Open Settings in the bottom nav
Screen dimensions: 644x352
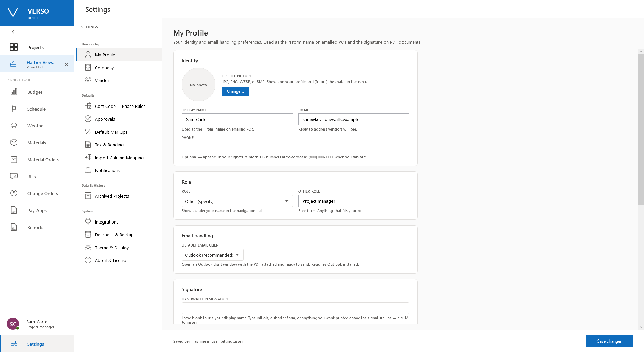37,344
